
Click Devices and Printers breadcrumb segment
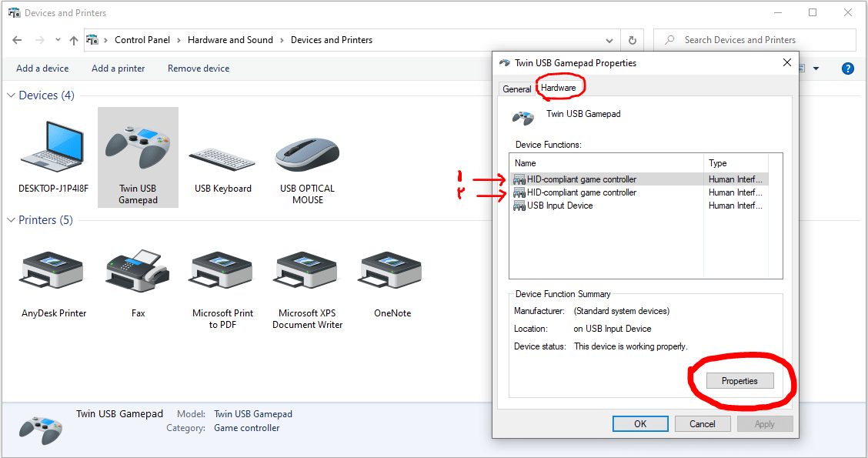(x=332, y=40)
